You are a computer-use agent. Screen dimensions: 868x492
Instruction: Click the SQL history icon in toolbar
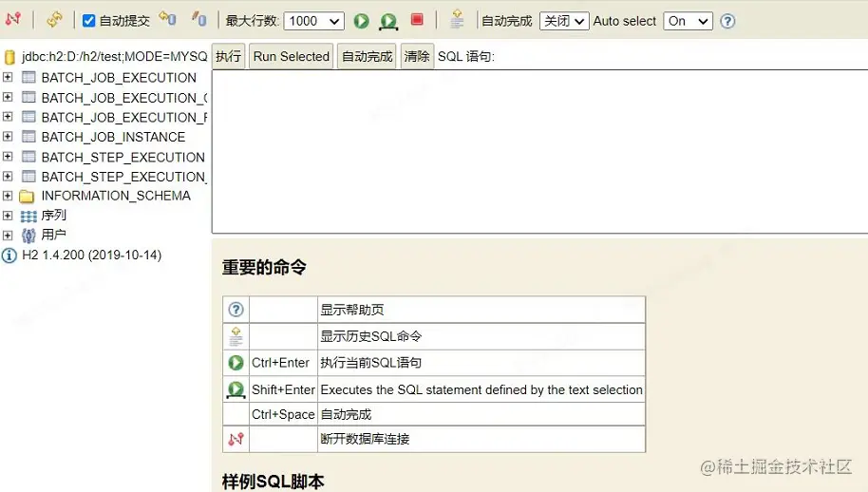point(457,19)
